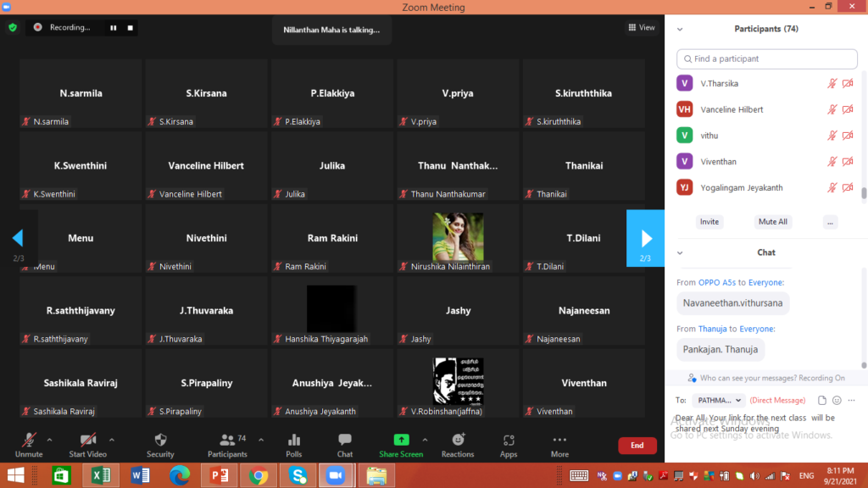The width and height of the screenshot is (868, 488).
Task: Expand the audio options arrow beside Unmute
Action: tap(49, 440)
